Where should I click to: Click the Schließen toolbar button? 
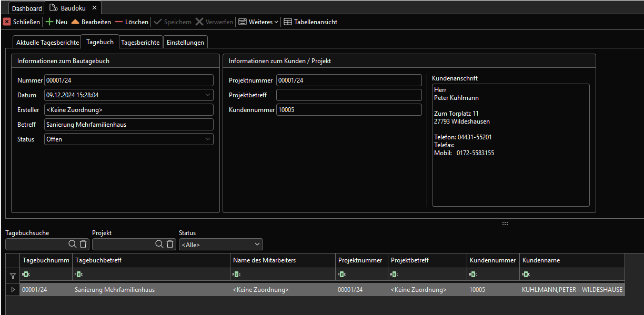pyautogui.click(x=22, y=22)
